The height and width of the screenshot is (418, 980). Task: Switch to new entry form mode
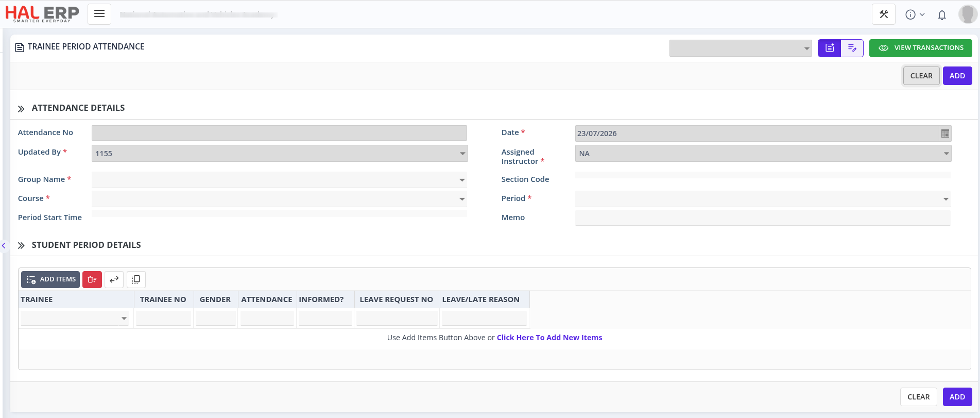click(829, 48)
